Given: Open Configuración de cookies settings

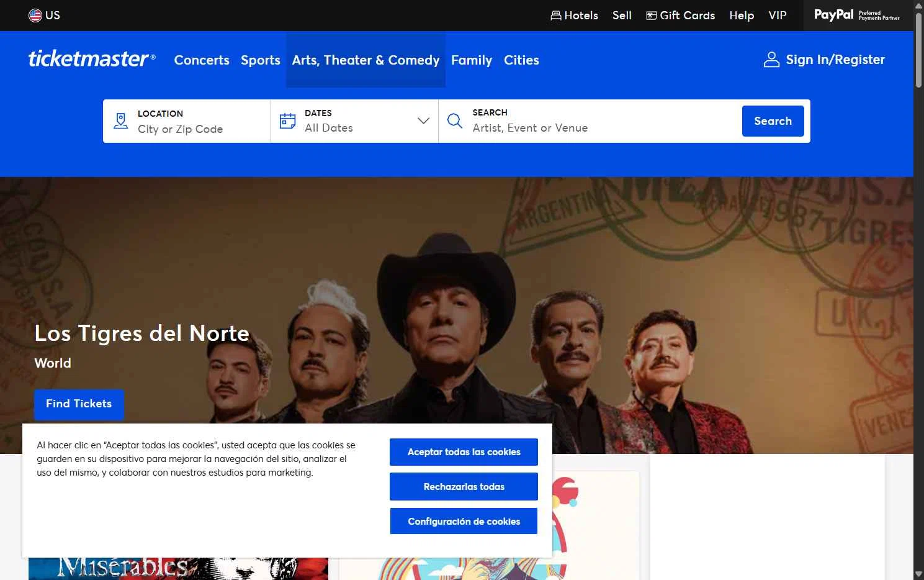Looking at the screenshot, I should tap(464, 522).
